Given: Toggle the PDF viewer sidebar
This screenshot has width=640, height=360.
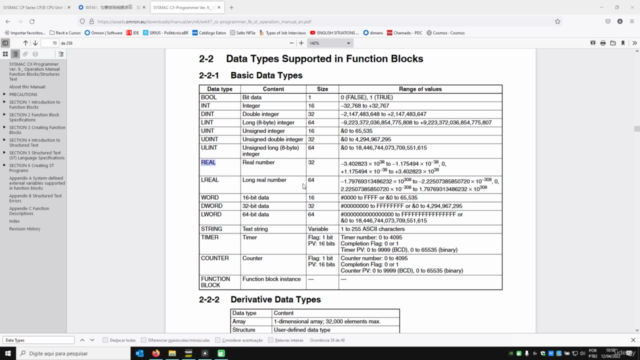Looking at the screenshot, I should point(5,43).
